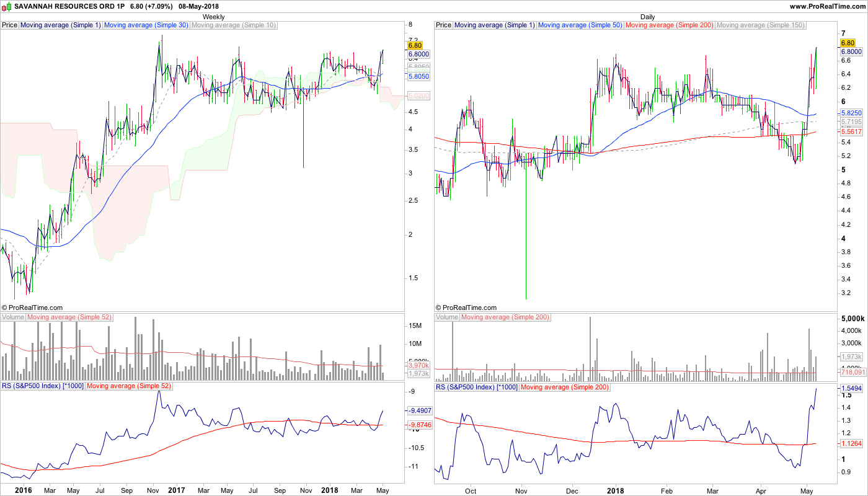Click the Simple 50 moving average label
This screenshot has width=868, height=496.
tap(580, 25)
